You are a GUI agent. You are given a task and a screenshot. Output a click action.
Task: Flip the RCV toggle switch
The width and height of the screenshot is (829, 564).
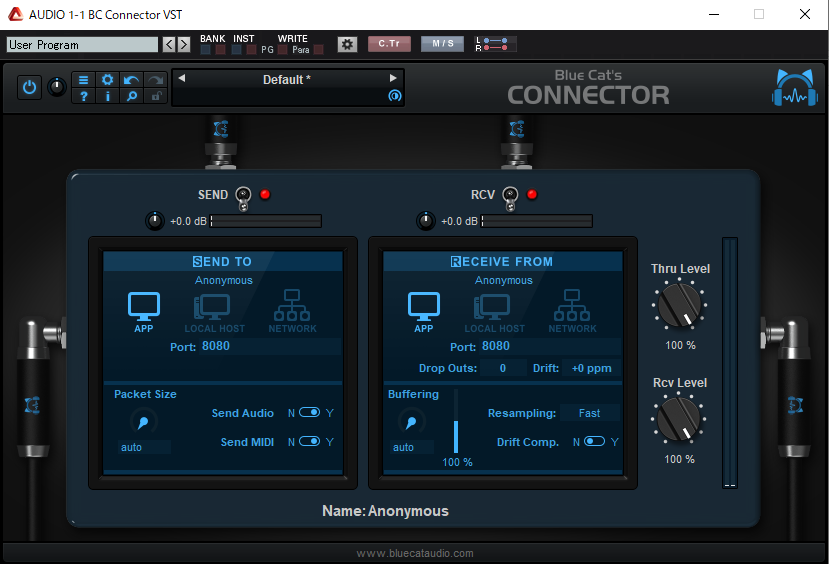tap(510, 198)
